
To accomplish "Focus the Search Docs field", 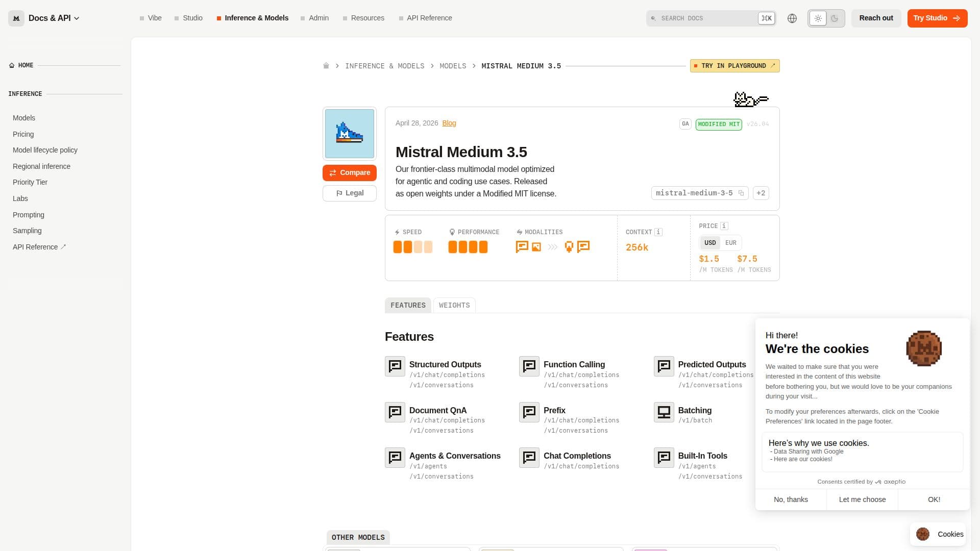I will [711, 18].
